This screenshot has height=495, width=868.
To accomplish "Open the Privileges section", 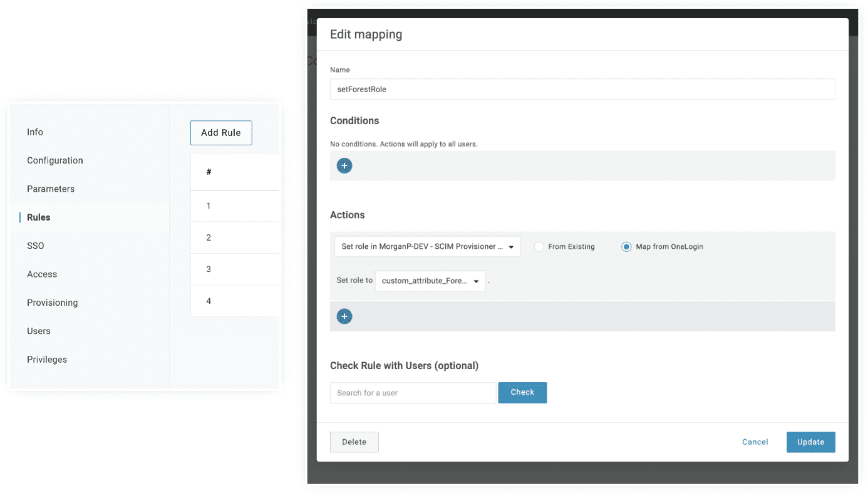I will 47,360.
